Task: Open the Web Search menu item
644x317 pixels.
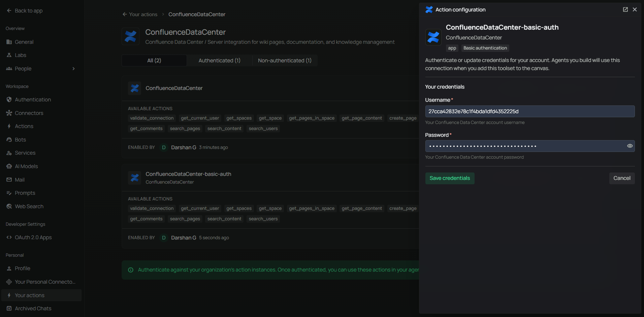Action: click(41, 207)
